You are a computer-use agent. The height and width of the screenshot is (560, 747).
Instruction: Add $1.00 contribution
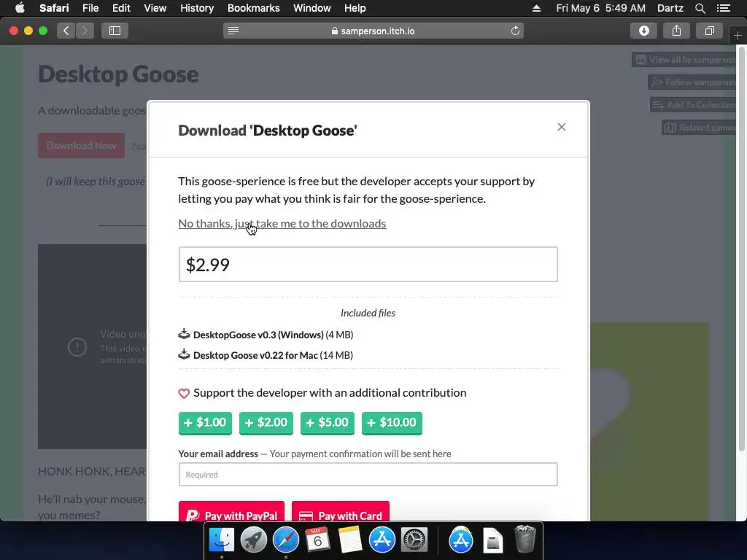205,423
